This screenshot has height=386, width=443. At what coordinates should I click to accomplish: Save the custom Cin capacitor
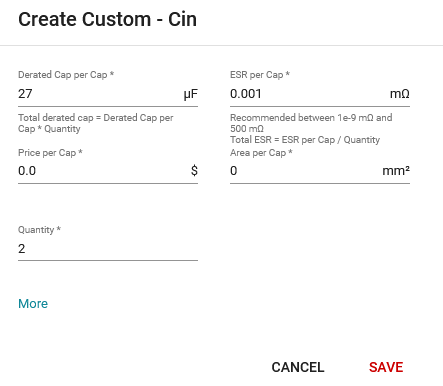[386, 367]
